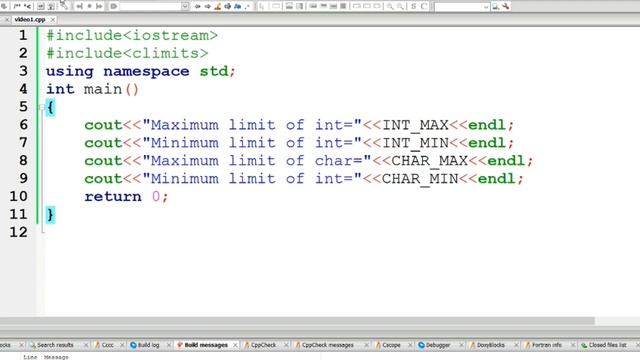Viewport: 640px width, 360px height.
Task: Click the zoom out magnifier icon
Action: click(x=400, y=6)
